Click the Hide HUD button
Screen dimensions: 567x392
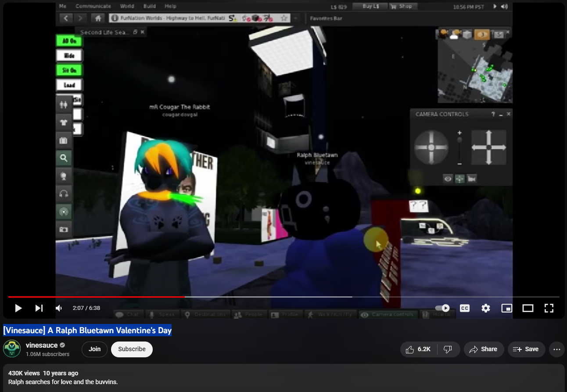point(69,56)
